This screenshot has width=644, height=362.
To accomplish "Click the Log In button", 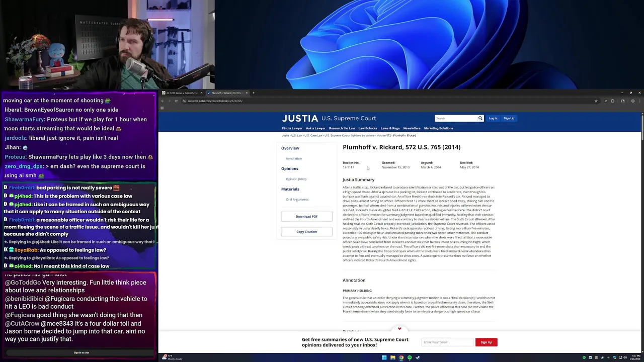I will pos(493,118).
